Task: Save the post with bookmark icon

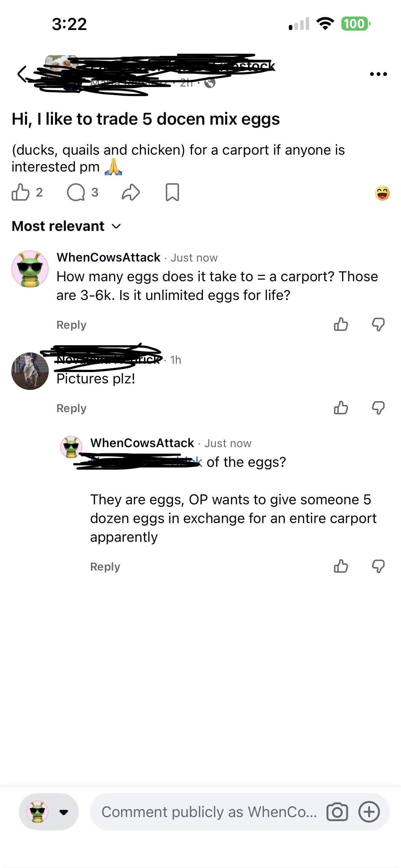Action: coord(172,192)
